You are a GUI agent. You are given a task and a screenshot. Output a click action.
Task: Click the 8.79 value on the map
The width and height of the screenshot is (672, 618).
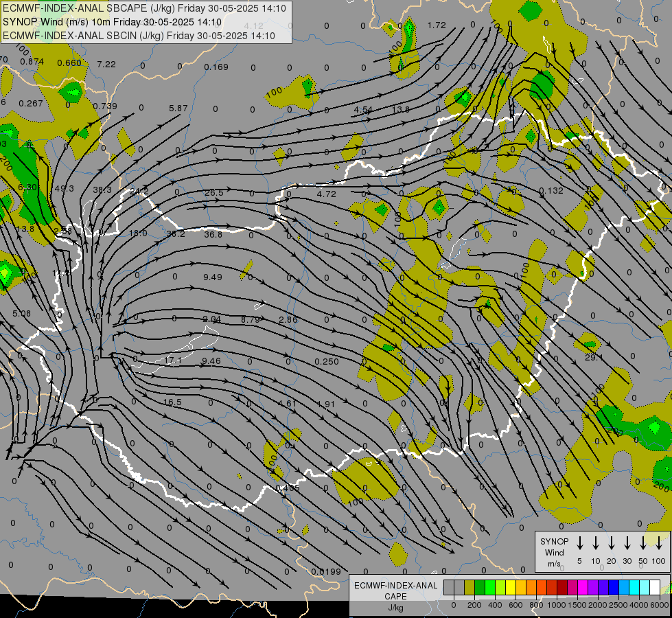click(x=251, y=319)
